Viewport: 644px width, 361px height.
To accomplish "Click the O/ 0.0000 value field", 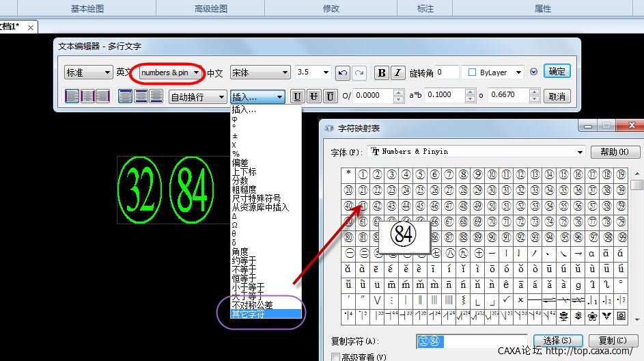I will [372, 96].
